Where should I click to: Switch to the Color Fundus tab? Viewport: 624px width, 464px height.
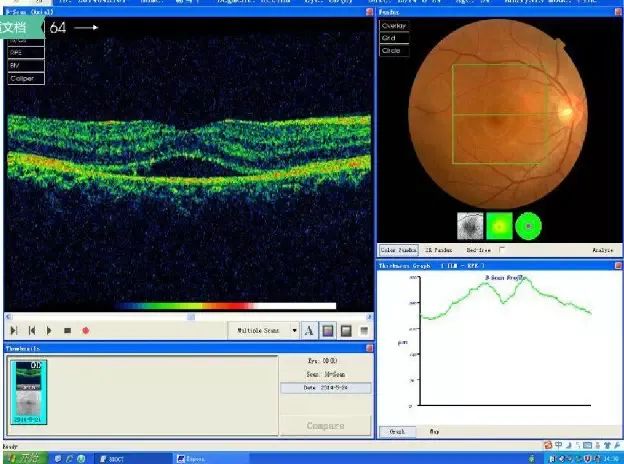tap(398, 250)
